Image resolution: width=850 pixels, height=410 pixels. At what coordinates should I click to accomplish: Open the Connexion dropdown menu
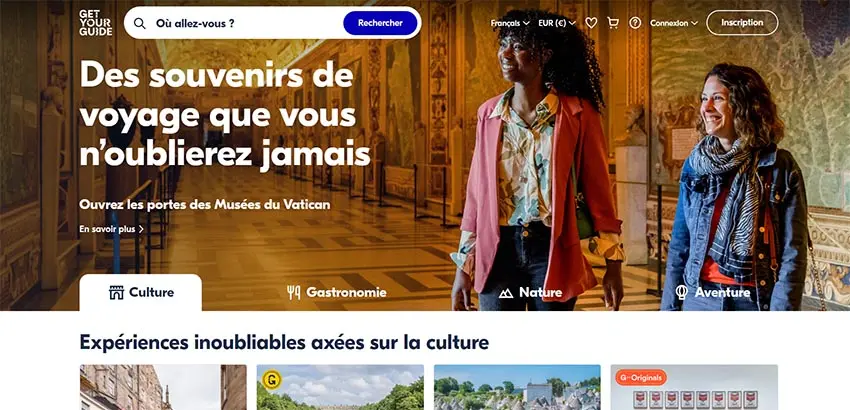pyautogui.click(x=674, y=23)
